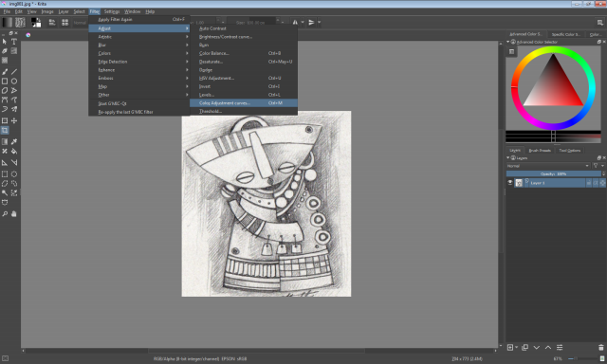The width and height of the screenshot is (607, 364).
Task: Select the Ellipse shape tool
Action: point(14,82)
